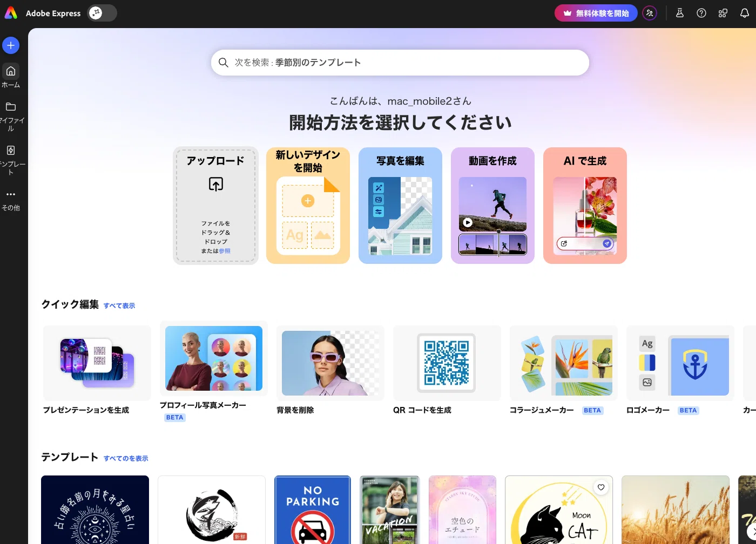The image size is (756, 544).
Task: Click the templates carousel next arrow
Action: [753, 532]
